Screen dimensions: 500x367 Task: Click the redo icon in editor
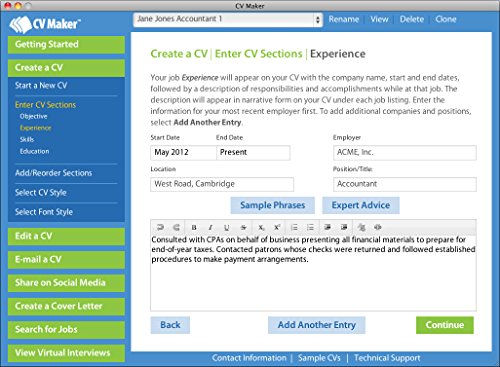point(176,228)
